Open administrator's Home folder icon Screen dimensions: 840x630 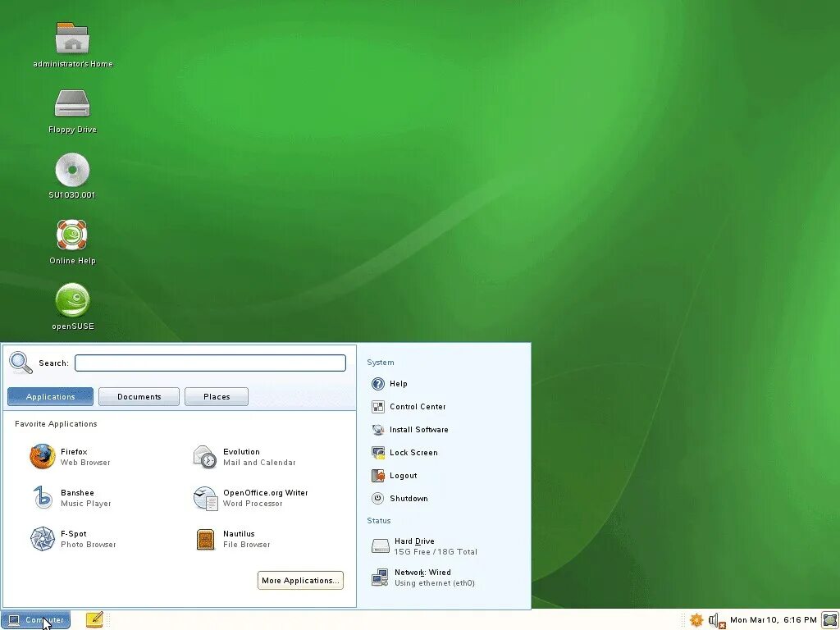coord(72,38)
